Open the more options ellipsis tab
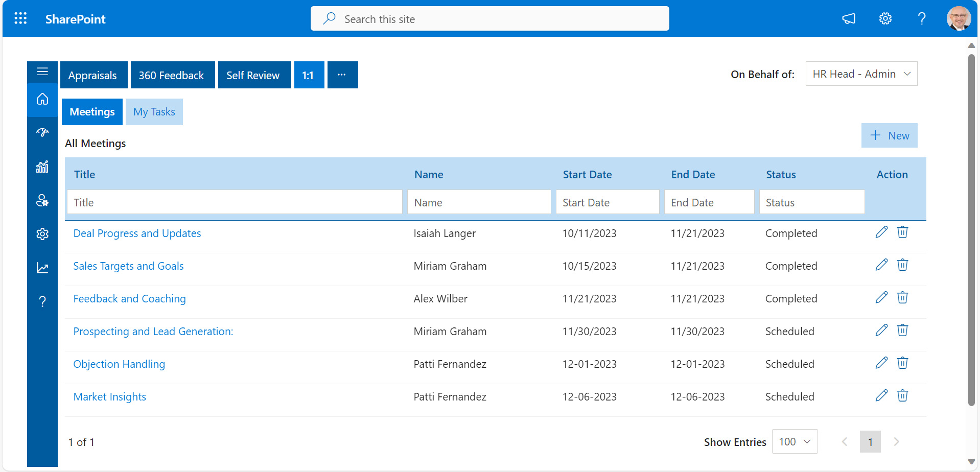 [342, 75]
